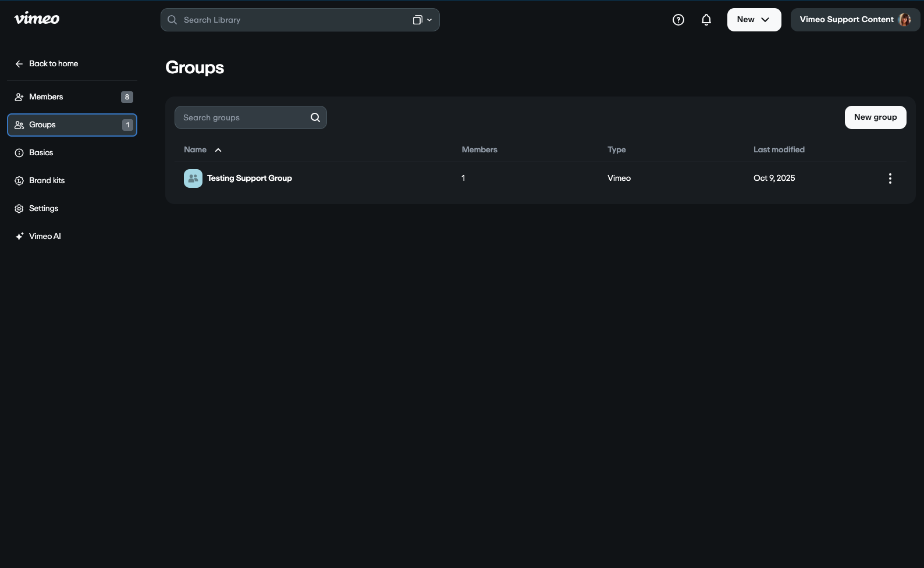Select Groups in the sidebar
This screenshot has width=924, height=568.
click(x=42, y=125)
